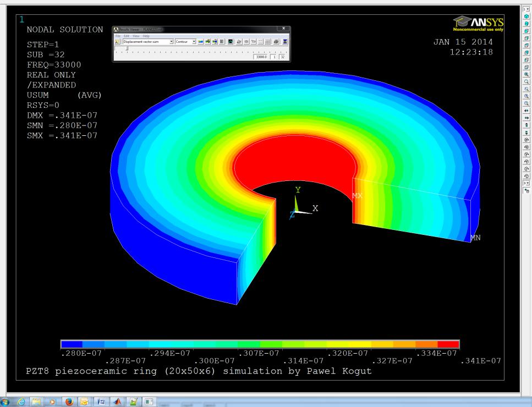Rotate the model about +X axis

click(x=526, y=147)
